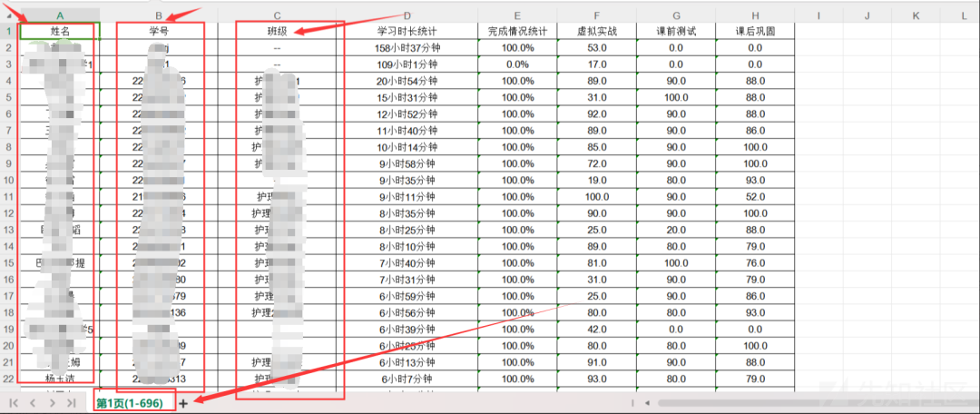The image size is (980, 414).
Task: Select row header 8
Action: [x=9, y=147]
